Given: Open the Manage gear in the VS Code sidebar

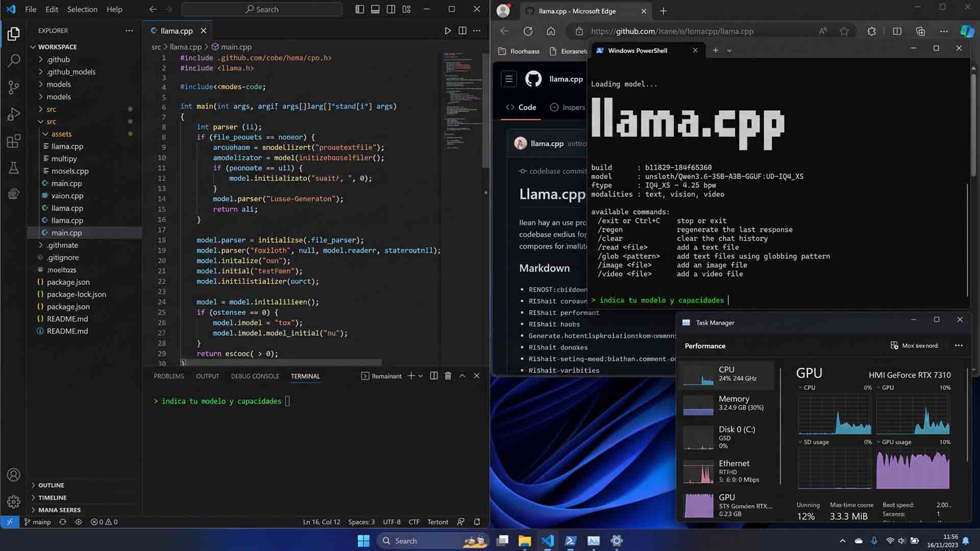Looking at the screenshot, I should click(14, 502).
